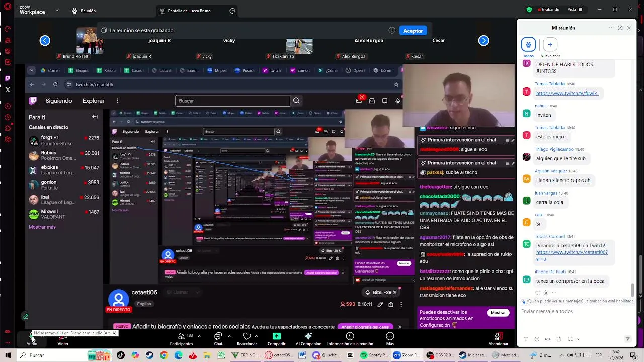Open twitch.tv/cetaeti06 link in chat
Viewport: 644px width, 362px height.
click(572, 256)
